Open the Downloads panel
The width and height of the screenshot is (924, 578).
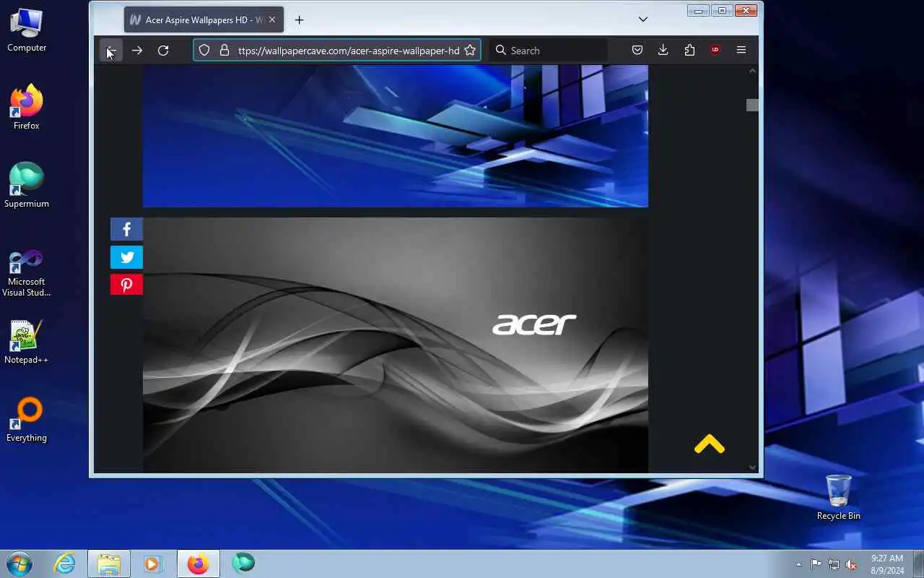[663, 50]
